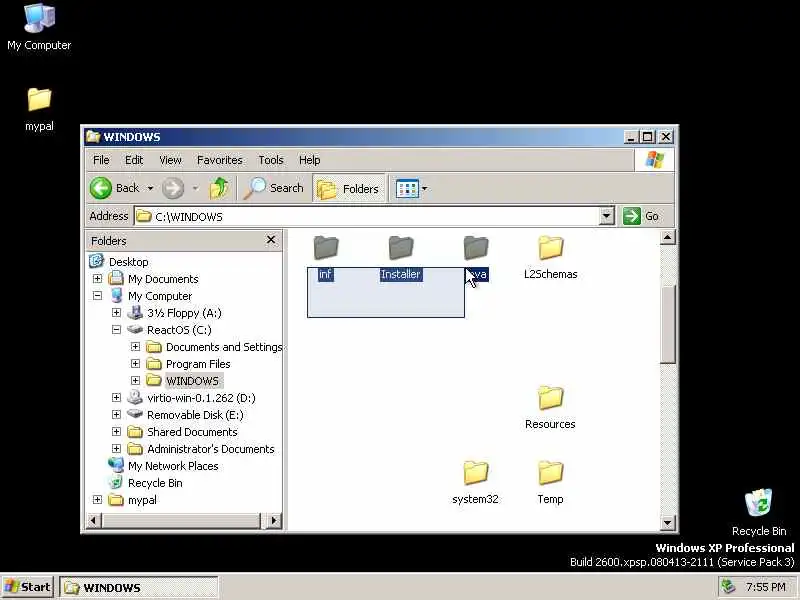Click the taskbar clock 7:55 PM
This screenshot has height=600, width=800.
(x=766, y=587)
